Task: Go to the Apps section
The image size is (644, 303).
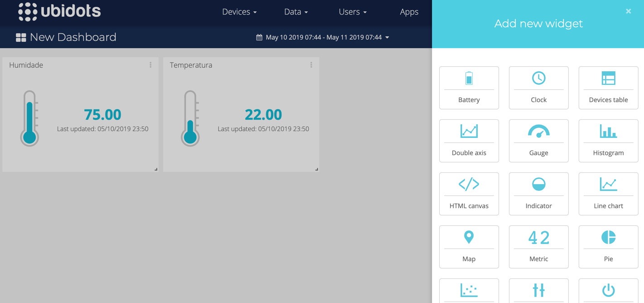Action: pos(409,12)
